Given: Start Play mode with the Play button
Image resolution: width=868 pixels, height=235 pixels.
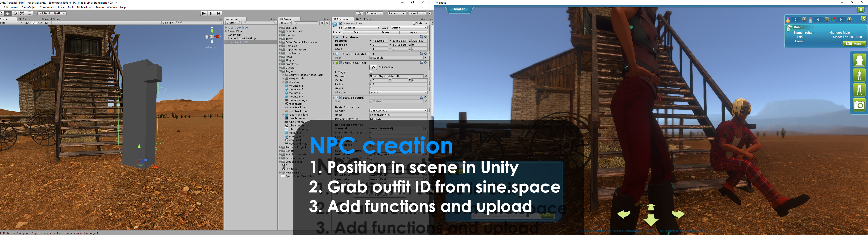Looking at the screenshot, I should (204, 13).
